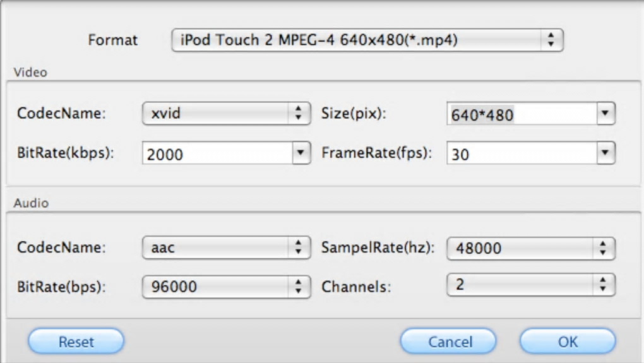
Task: Click the FrameRate 30 text field
Action: pyautogui.click(x=521, y=153)
